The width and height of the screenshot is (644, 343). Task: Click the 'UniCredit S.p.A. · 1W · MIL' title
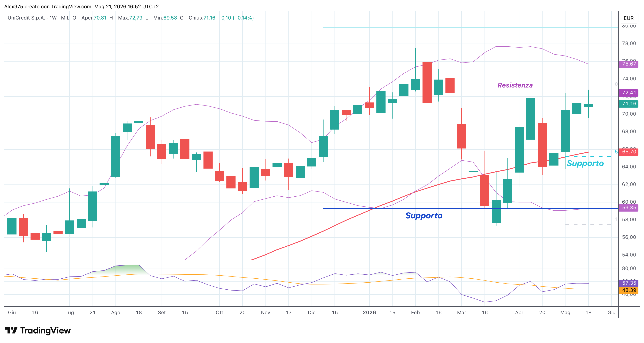click(38, 18)
